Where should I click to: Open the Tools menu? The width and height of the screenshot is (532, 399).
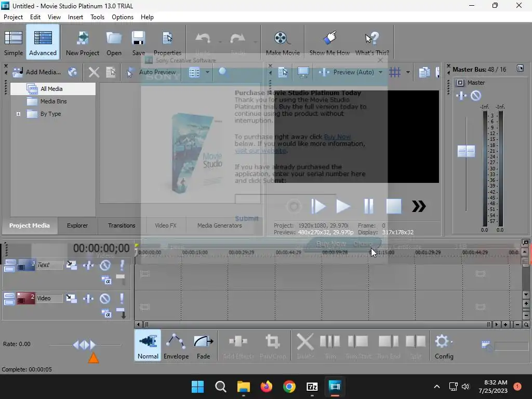pyautogui.click(x=97, y=17)
